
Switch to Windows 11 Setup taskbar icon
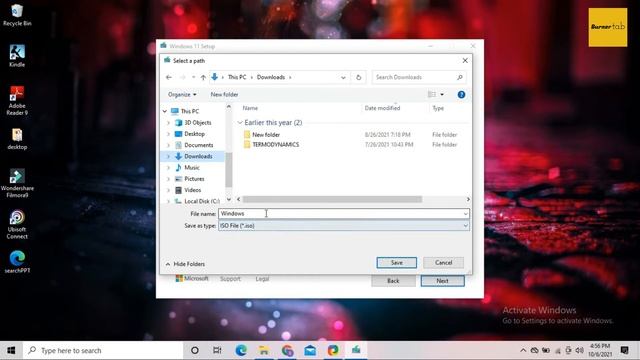[356, 350]
